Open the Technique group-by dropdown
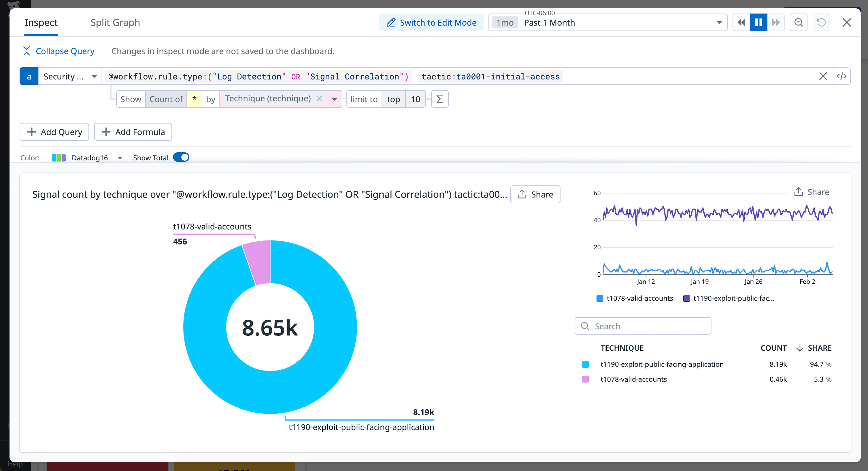This screenshot has width=868, height=471. click(334, 99)
